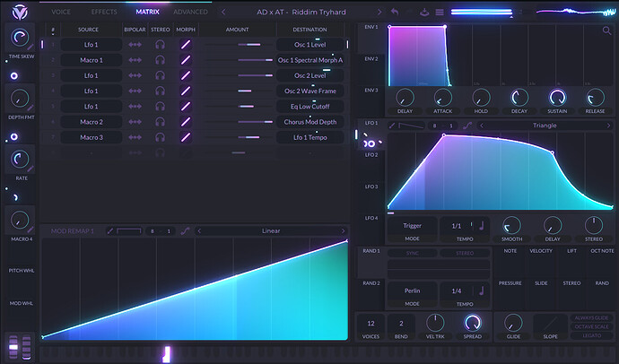
Task: Open the Perlin mode dropdown
Action: point(412,290)
